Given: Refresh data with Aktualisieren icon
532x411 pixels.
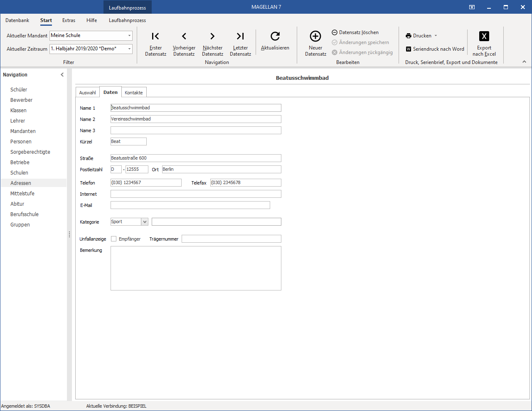Looking at the screenshot, I should (x=275, y=36).
